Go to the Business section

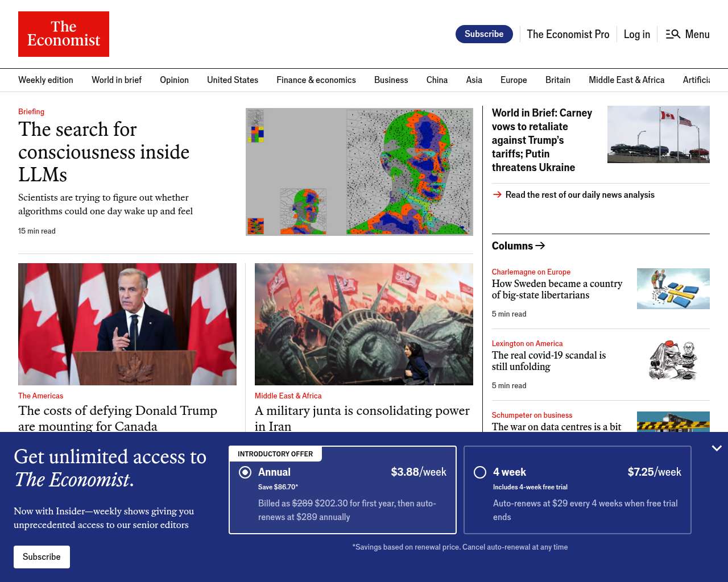(x=391, y=80)
